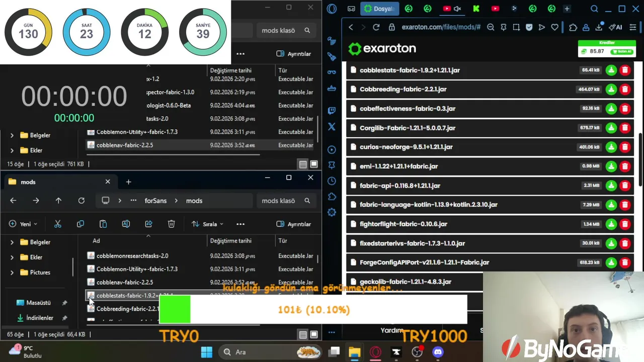Open Twitch in Opera sidebar
Image resolution: width=644 pixels, height=362 pixels.
(x=332, y=111)
